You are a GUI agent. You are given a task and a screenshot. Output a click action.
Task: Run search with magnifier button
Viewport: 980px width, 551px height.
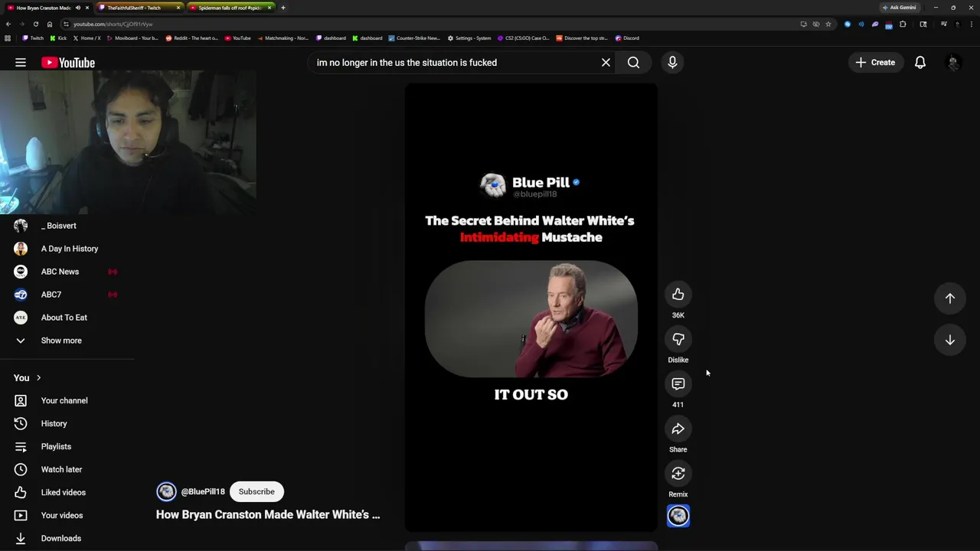(x=633, y=63)
